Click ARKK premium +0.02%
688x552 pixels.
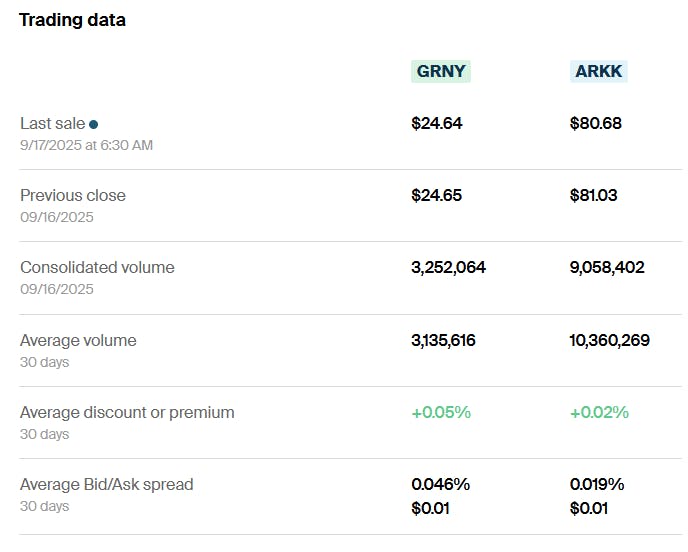click(x=599, y=412)
